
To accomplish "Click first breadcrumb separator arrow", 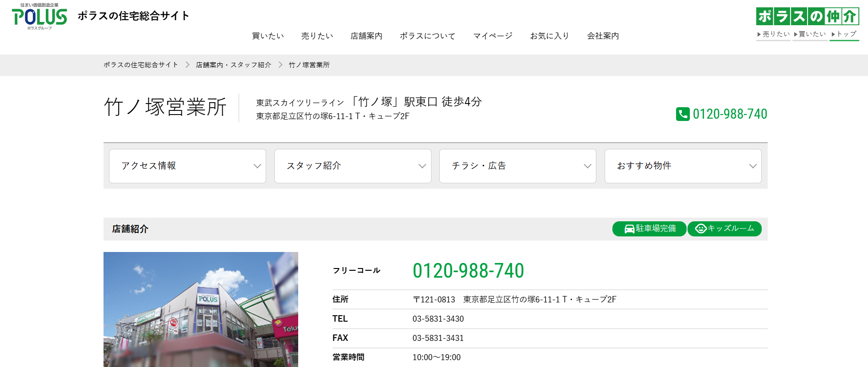I will [x=187, y=65].
